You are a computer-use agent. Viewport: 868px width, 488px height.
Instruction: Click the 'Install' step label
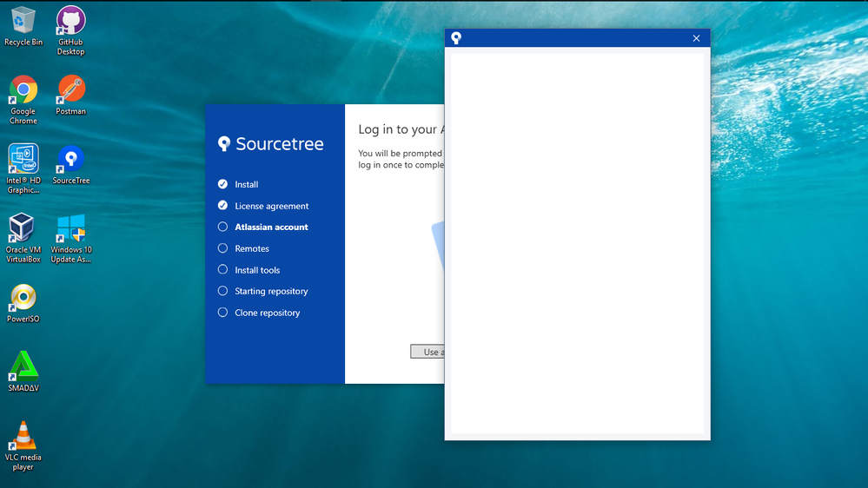[247, 184]
